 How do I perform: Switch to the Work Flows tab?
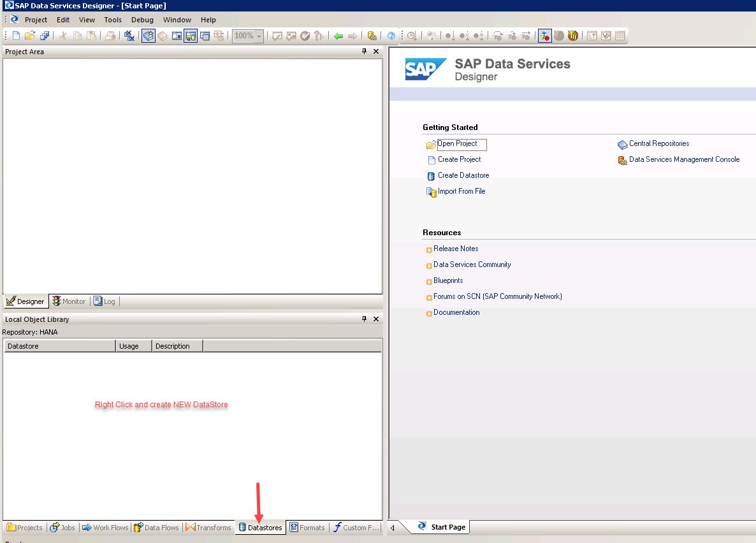[105, 528]
